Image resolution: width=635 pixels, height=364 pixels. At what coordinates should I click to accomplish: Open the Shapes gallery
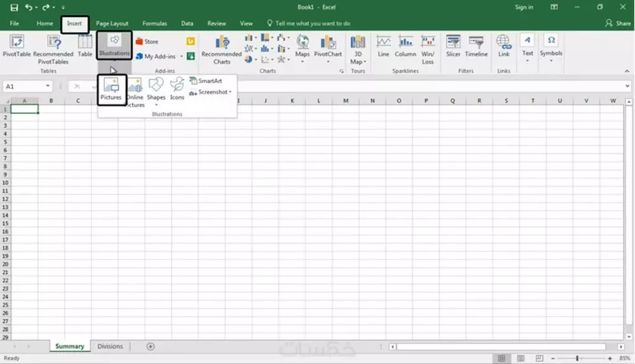(156, 92)
